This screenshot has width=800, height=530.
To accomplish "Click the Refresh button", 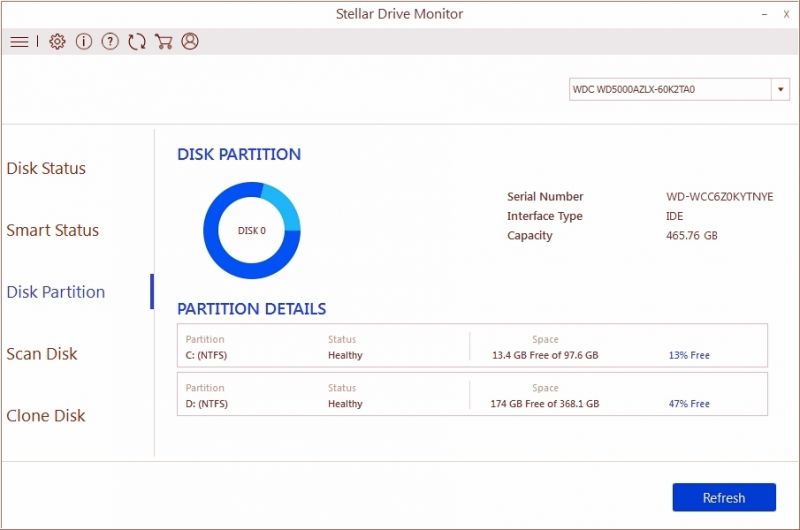I will pyautogui.click(x=724, y=497).
